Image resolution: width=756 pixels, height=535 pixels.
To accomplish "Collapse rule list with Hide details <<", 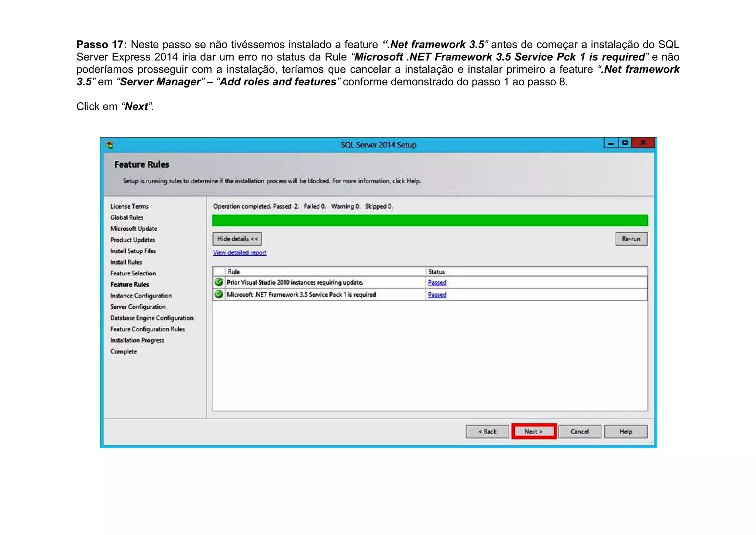I will point(237,239).
